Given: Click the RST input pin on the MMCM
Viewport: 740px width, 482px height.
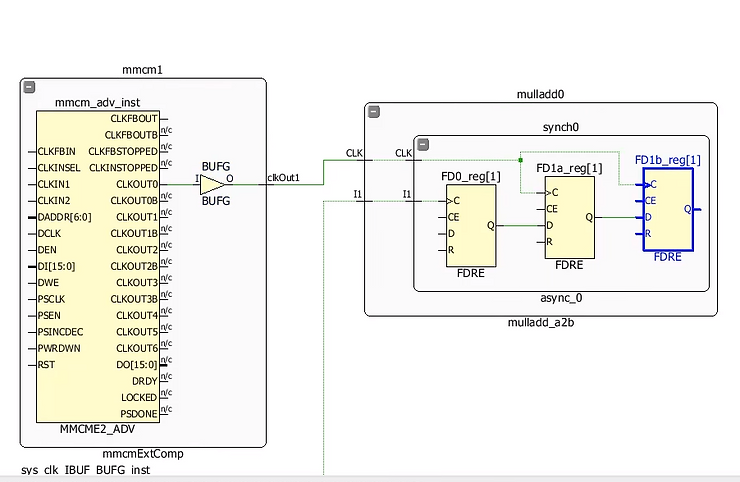Looking at the screenshot, I should coord(46,365).
